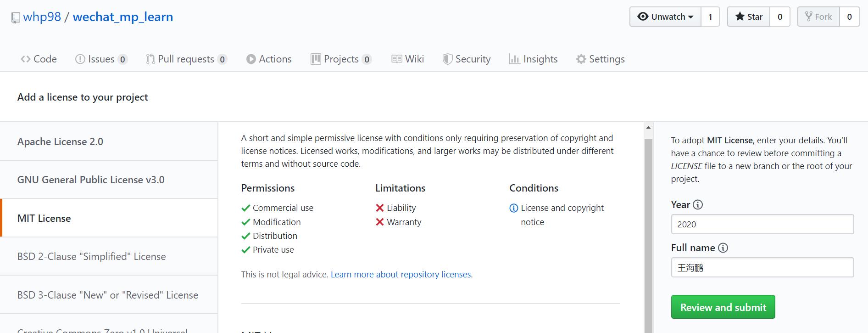The width and height of the screenshot is (868, 333).
Task: Click the Projects board icon
Action: (x=316, y=59)
